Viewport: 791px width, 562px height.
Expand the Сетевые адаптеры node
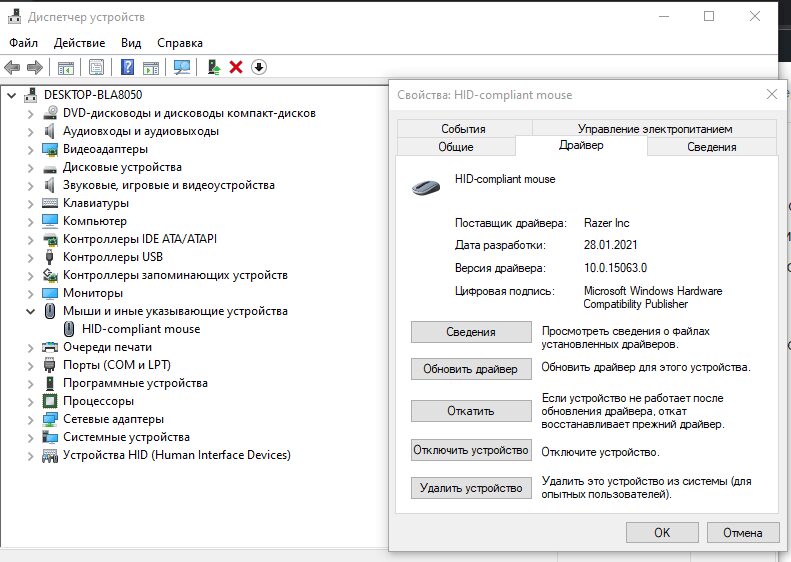tap(30, 419)
